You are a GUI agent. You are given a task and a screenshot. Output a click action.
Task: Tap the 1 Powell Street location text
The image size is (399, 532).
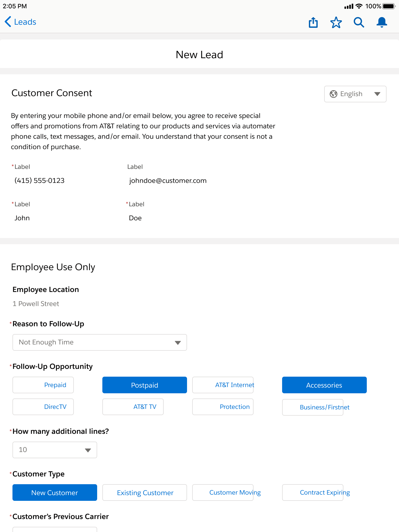[x=36, y=304]
